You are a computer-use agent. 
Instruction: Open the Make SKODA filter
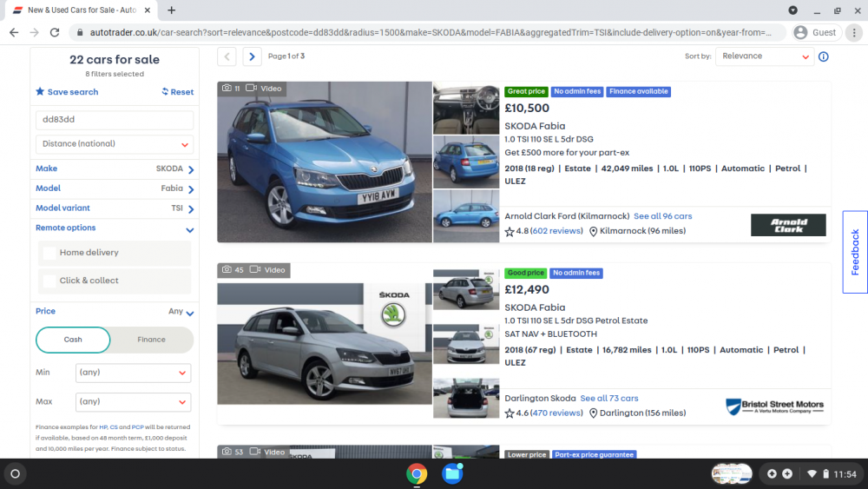(x=115, y=169)
